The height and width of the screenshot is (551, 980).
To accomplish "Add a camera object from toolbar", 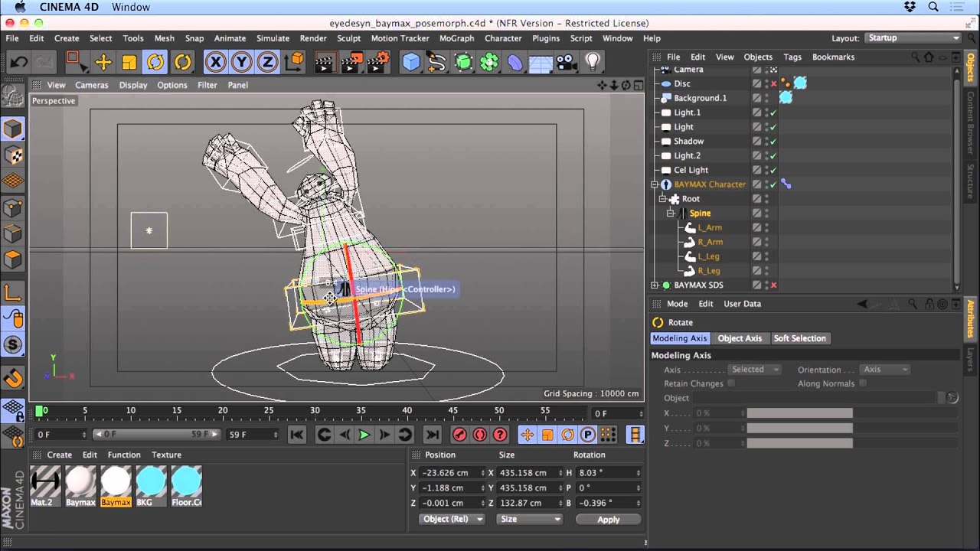I will [x=567, y=62].
